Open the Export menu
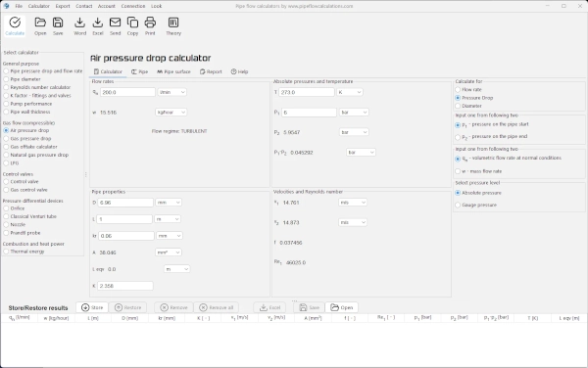The width and height of the screenshot is (588, 368). tap(63, 6)
